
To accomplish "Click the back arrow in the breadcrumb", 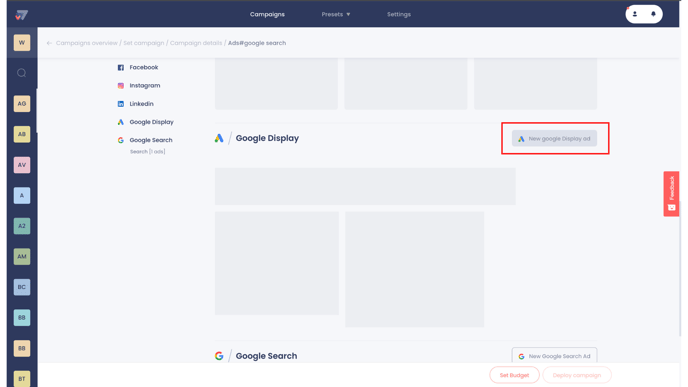I will click(x=49, y=43).
